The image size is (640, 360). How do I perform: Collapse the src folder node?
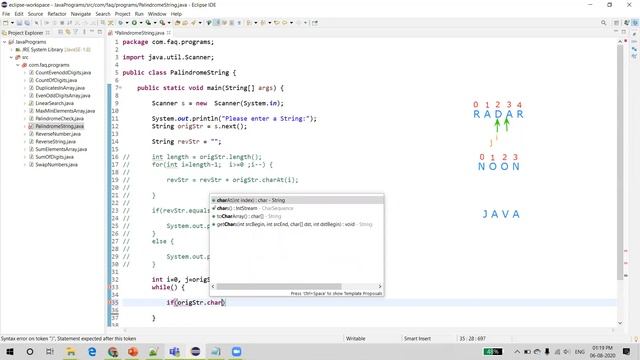click(x=11, y=58)
